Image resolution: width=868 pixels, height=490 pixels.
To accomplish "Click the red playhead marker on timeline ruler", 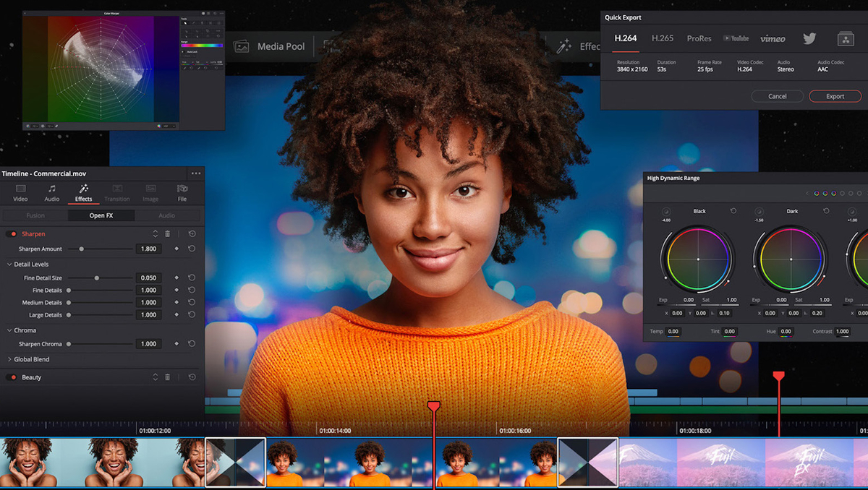I will (x=433, y=406).
